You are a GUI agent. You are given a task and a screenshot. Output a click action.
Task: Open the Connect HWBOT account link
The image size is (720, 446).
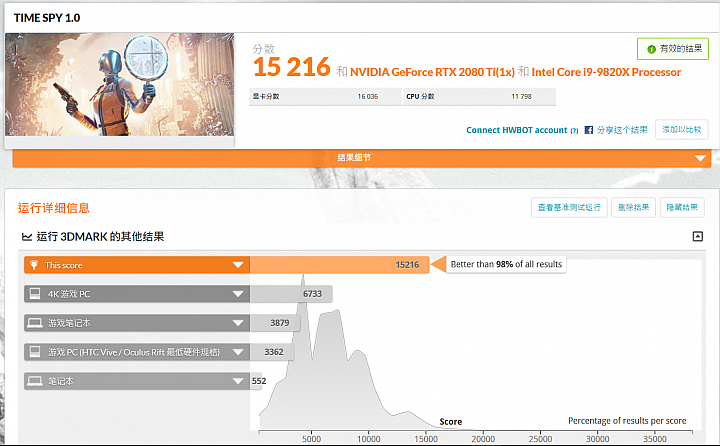click(517, 130)
